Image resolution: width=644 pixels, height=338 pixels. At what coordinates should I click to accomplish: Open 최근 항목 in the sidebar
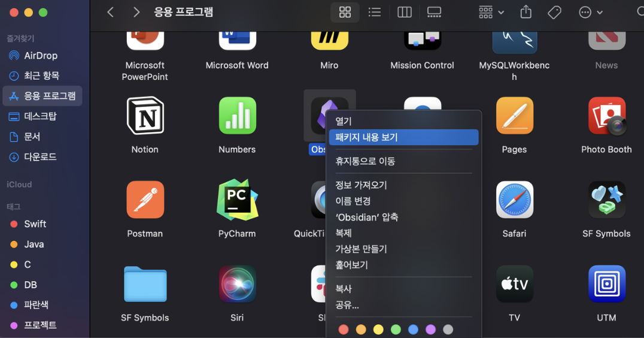pos(42,76)
